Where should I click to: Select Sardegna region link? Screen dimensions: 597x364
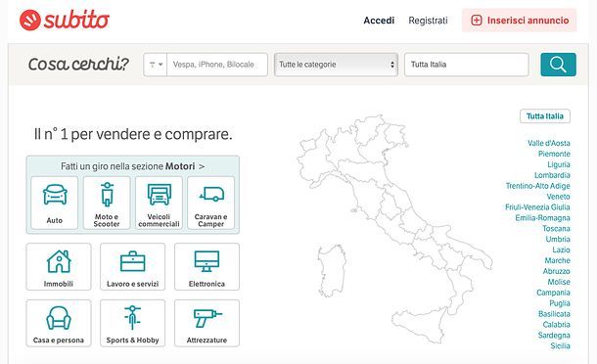(x=554, y=335)
